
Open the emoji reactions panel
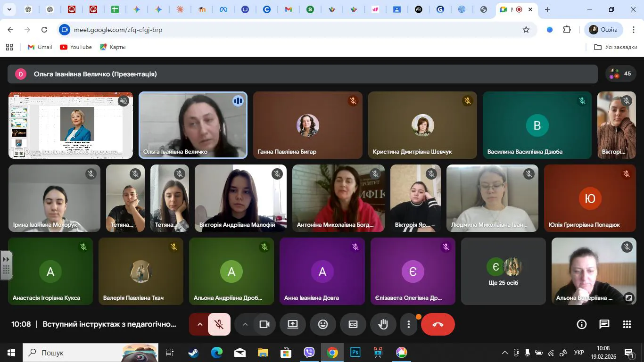click(322, 324)
